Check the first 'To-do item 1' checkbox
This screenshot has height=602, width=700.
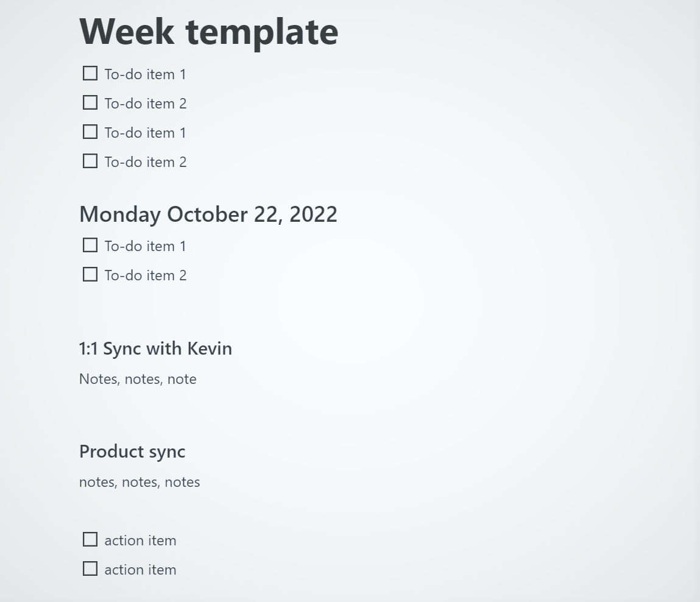coord(90,73)
